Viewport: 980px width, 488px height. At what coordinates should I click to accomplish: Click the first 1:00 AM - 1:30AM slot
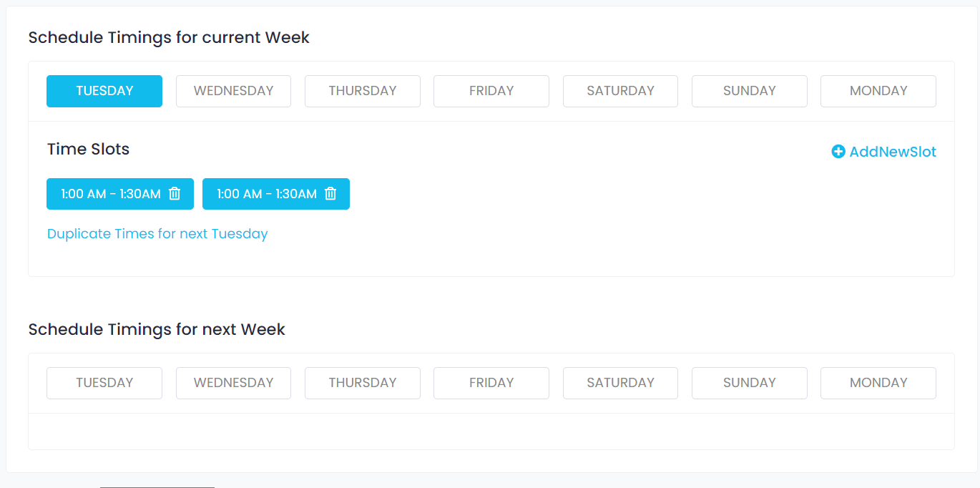tap(110, 194)
